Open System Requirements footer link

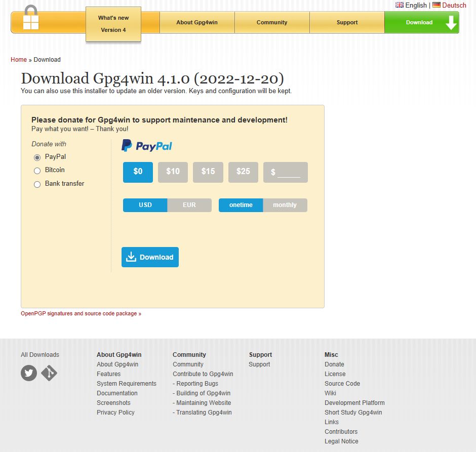[x=127, y=384]
